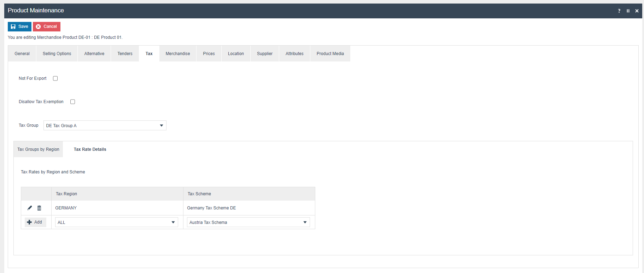This screenshot has width=644, height=273.
Task: Select the Prices tab
Action: (209, 54)
